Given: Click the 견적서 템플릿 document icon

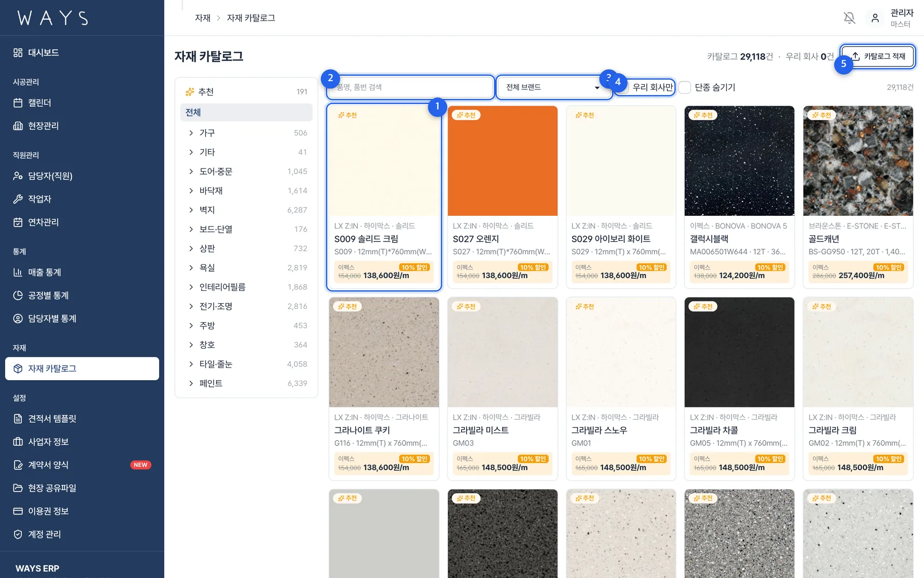Looking at the screenshot, I should 18,419.
